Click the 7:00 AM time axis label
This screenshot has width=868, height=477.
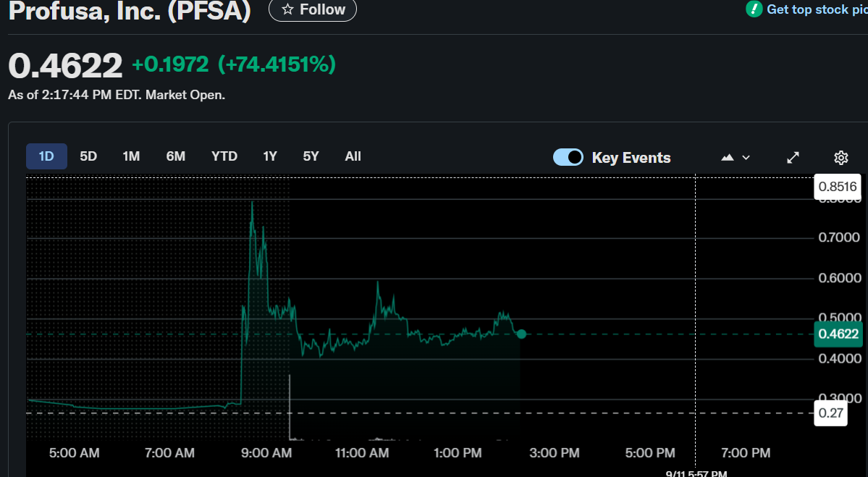(x=169, y=453)
